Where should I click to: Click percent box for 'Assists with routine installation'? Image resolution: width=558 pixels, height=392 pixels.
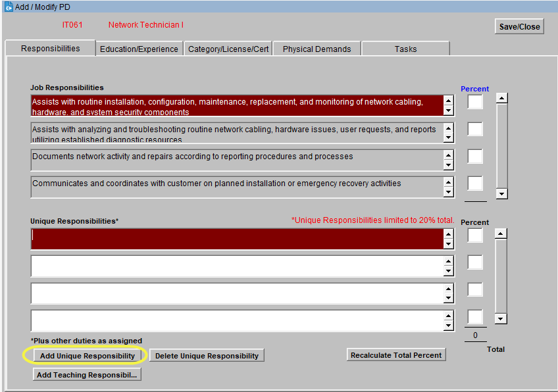click(475, 102)
